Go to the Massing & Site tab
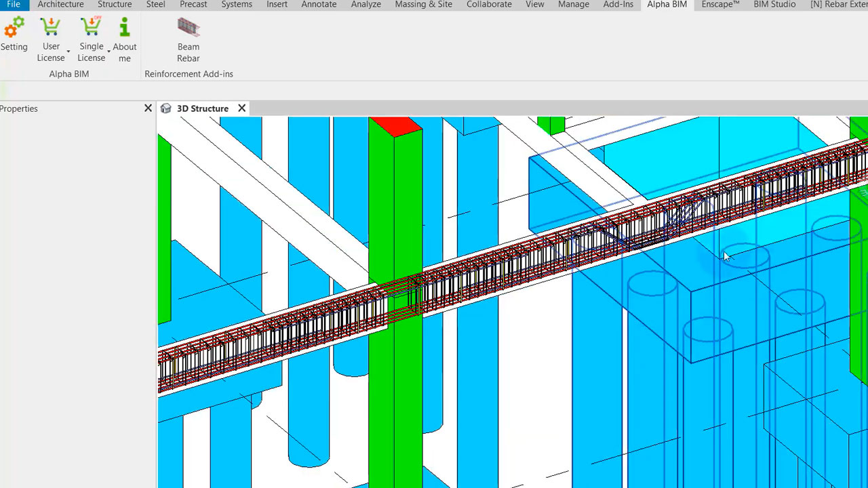 point(423,5)
